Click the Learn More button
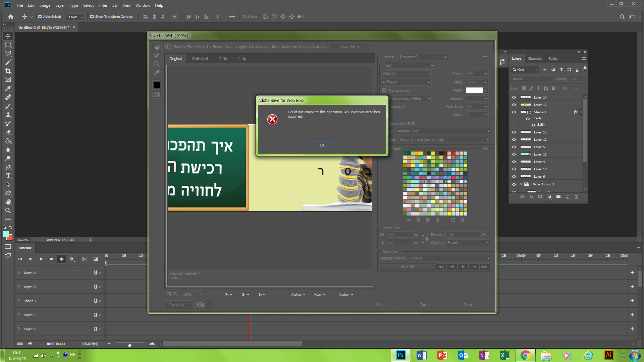Image resolution: width=644 pixels, height=362 pixels. coord(350,47)
